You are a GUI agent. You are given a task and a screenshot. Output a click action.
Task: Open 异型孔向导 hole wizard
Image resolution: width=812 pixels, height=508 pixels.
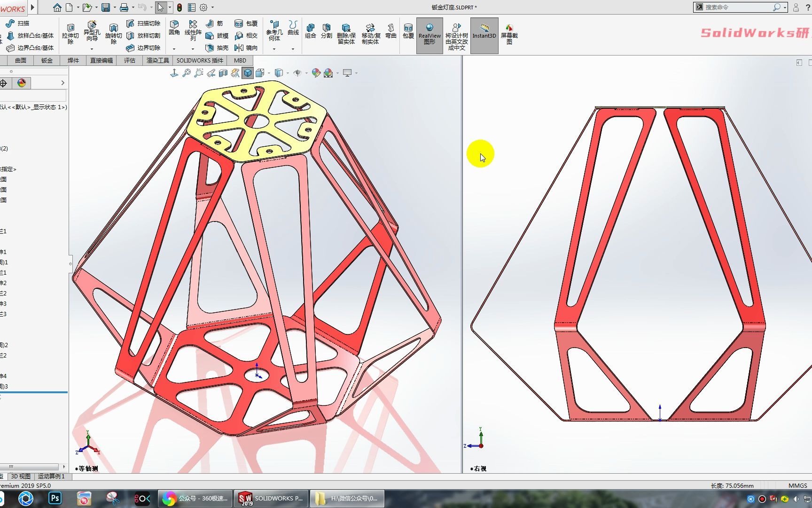click(92, 32)
